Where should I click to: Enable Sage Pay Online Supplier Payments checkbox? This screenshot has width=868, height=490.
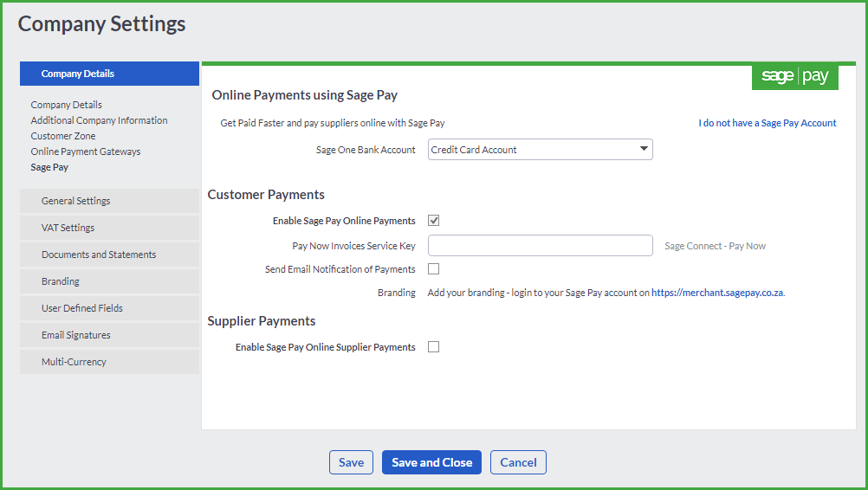click(433, 347)
